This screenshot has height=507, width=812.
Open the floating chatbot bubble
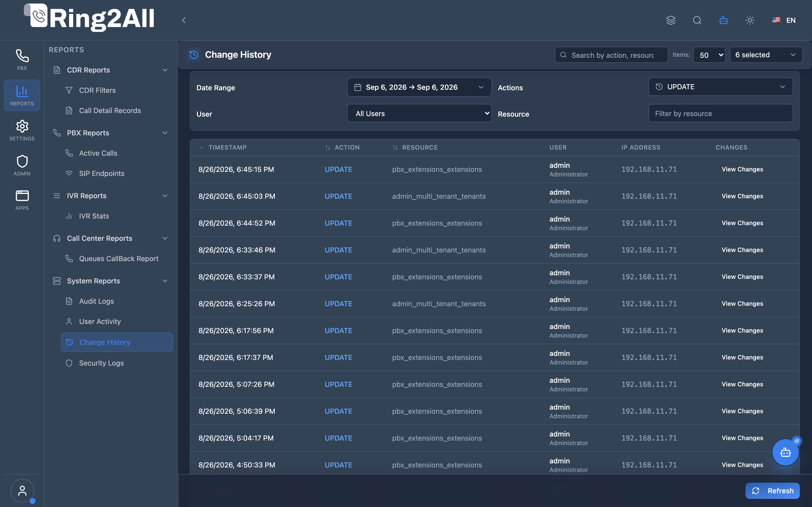click(786, 452)
